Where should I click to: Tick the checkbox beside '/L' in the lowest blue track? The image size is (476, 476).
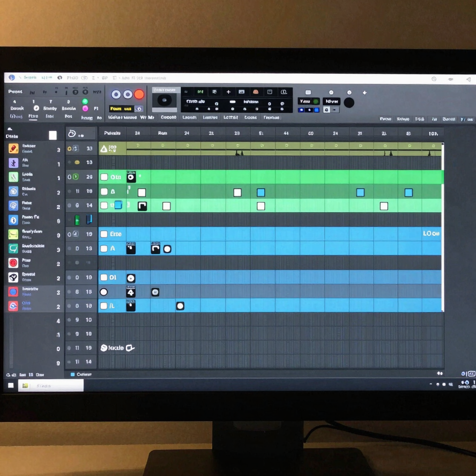(x=104, y=306)
